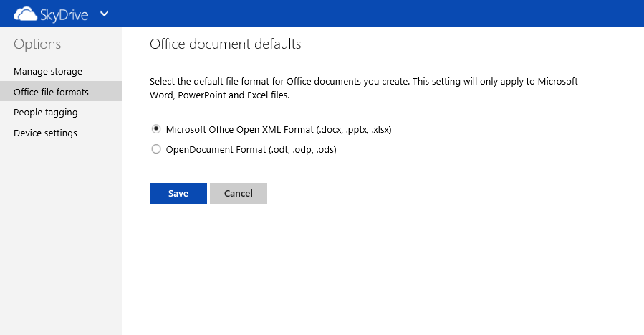Click the SkyDrive wordmark text in header
644x335 pixels.
[64, 14]
